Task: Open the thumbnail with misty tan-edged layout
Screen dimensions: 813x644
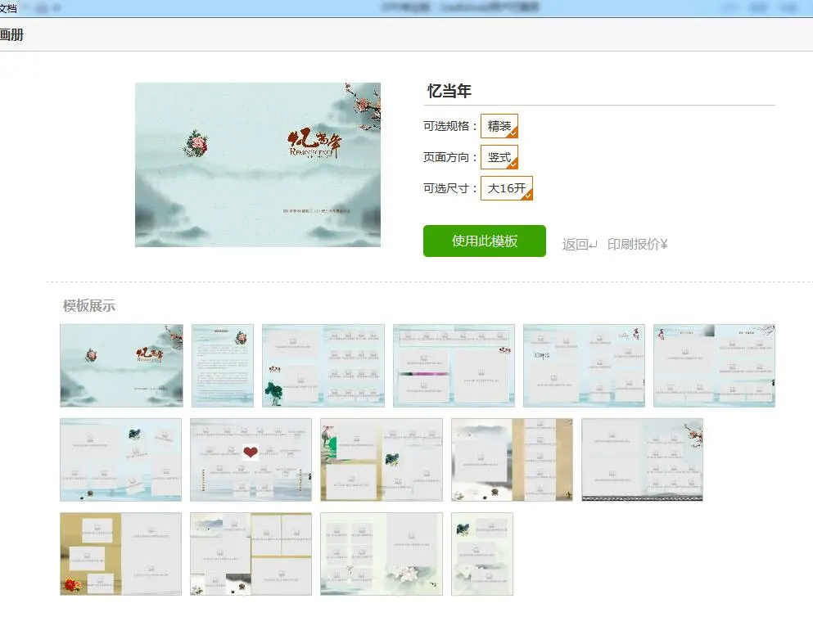Action: [512, 460]
